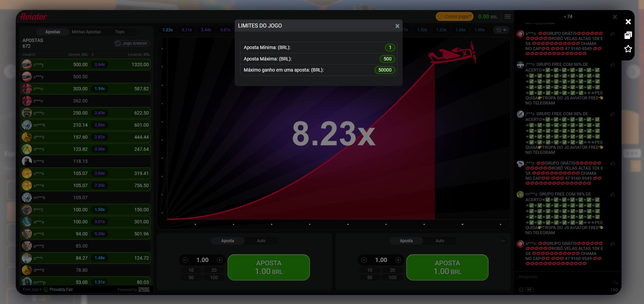Click left bet amount field 1.00

point(202,260)
